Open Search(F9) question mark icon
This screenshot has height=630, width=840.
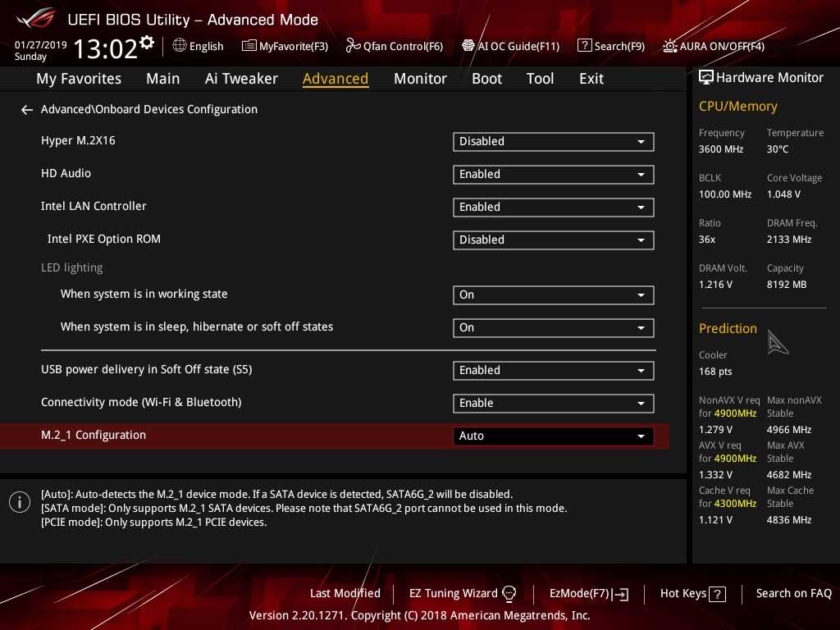584,46
